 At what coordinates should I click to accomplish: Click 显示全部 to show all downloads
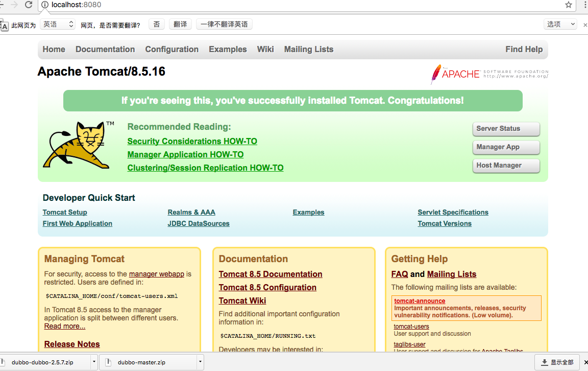tap(557, 362)
